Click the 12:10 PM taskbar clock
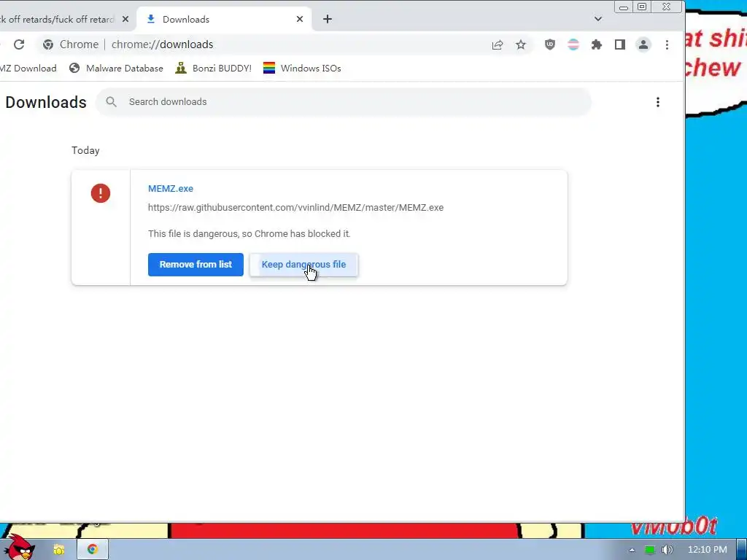Image resolution: width=747 pixels, height=560 pixels. tap(707, 550)
